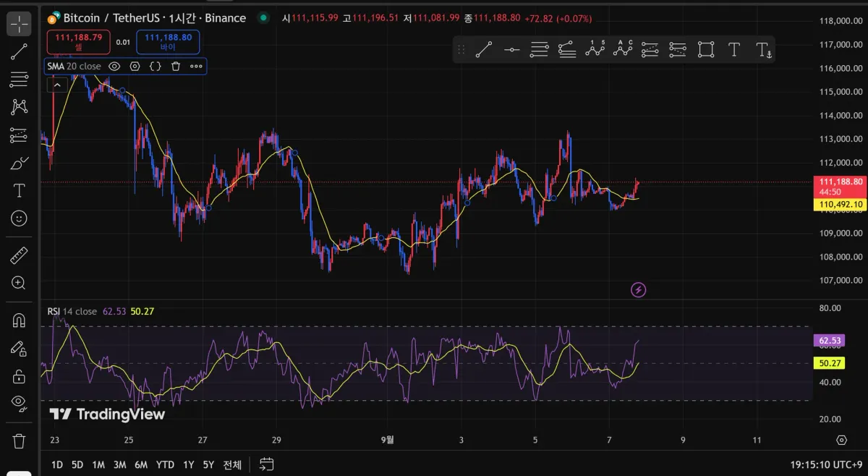Click the blue buy price button
The height and width of the screenshot is (476, 868).
click(168, 41)
